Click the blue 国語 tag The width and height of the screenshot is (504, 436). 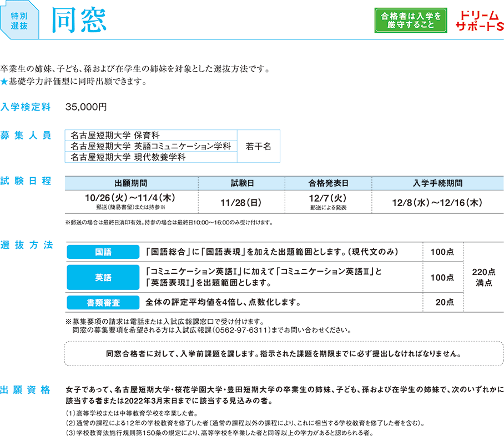[x=103, y=252]
